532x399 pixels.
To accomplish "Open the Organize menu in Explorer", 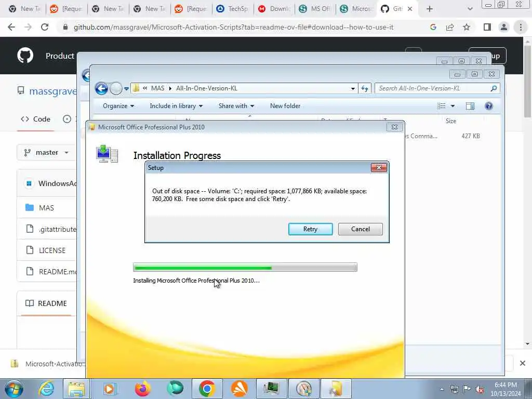I will point(118,106).
